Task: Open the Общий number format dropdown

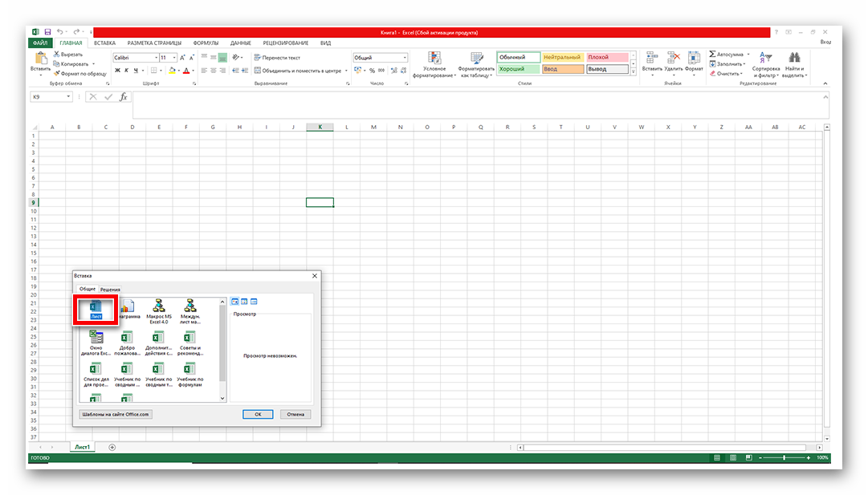Action: click(x=405, y=58)
